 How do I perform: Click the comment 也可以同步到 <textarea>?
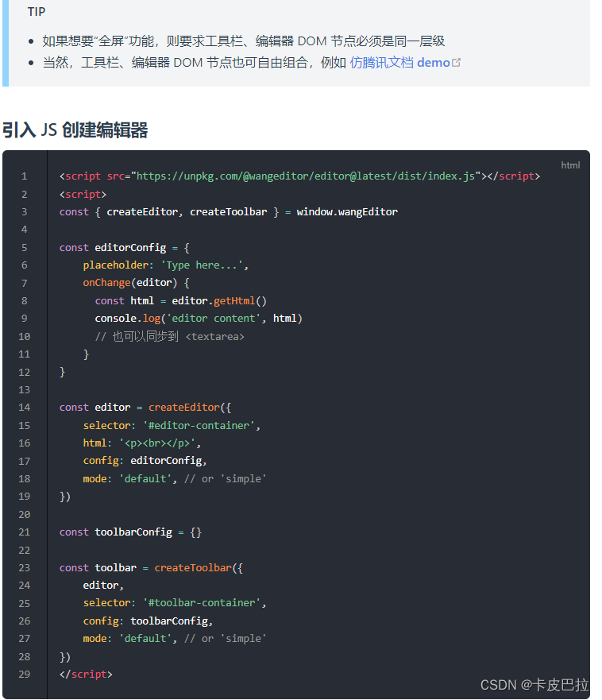[x=170, y=336]
